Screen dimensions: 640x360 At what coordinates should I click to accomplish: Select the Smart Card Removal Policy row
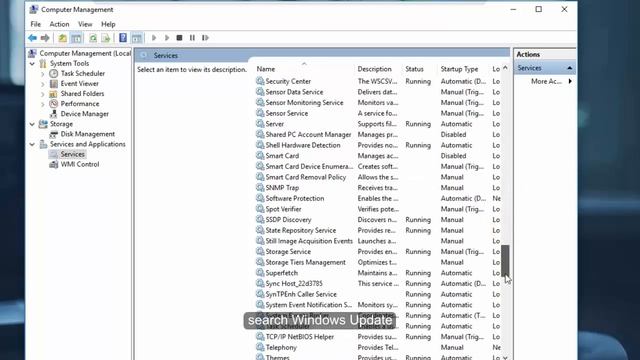click(378, 177)
